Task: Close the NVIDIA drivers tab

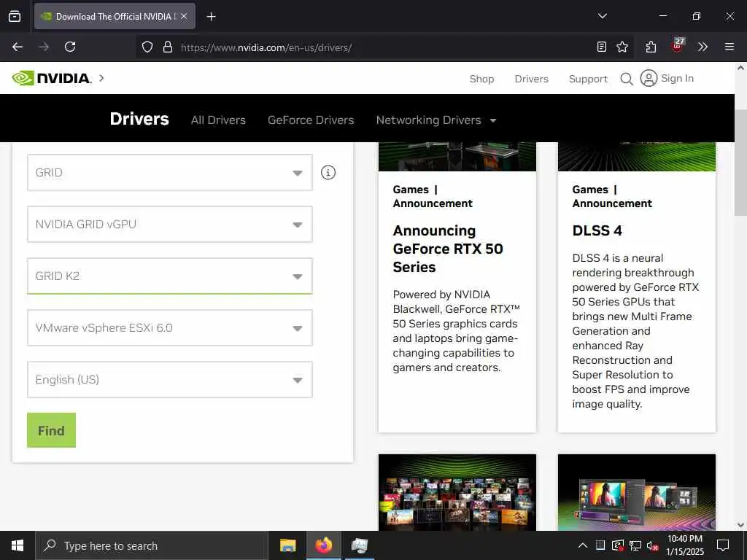Action: point(184,16)
